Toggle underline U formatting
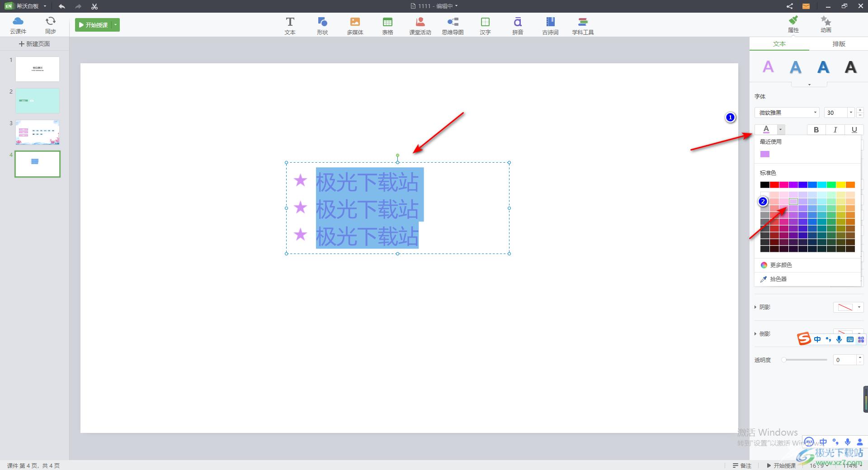The image size is (868, 470). [854, 130]
